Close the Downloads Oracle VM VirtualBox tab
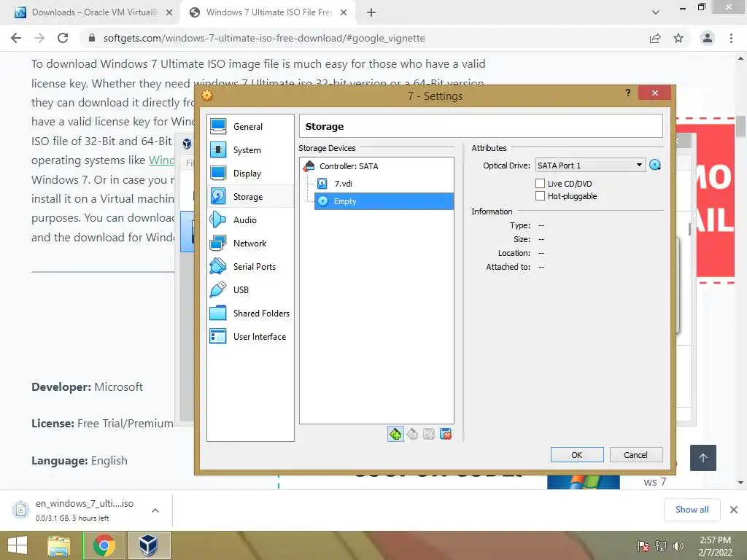 coord(169,13)
